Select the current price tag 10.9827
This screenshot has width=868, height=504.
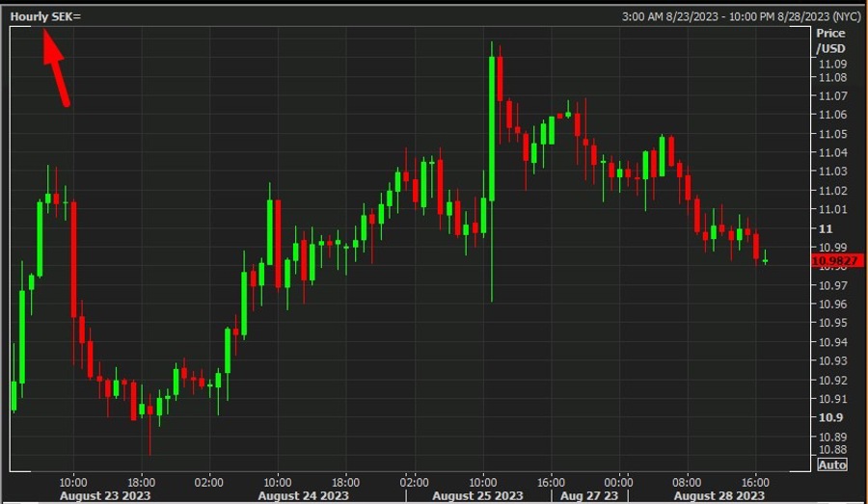836,260
